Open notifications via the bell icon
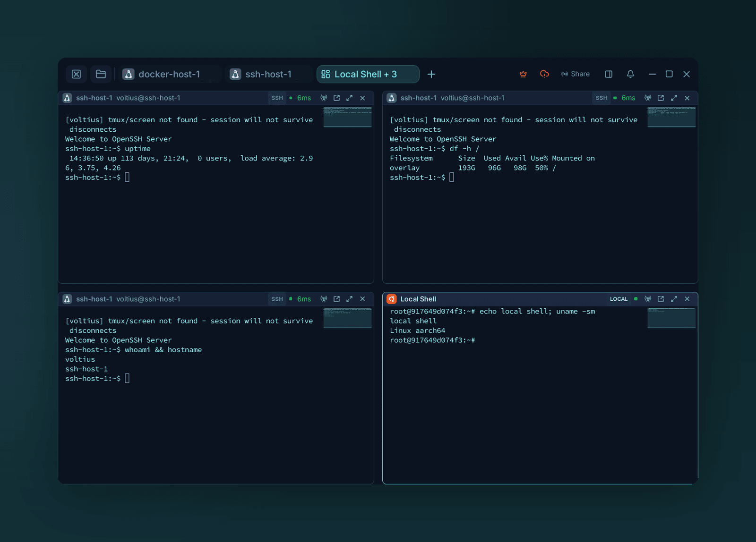Image resolution: width=756 pixels, height=542 pixels. [630, 74]
